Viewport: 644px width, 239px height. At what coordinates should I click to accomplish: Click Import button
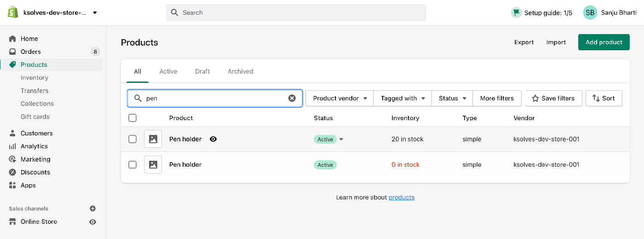point(556,42)
